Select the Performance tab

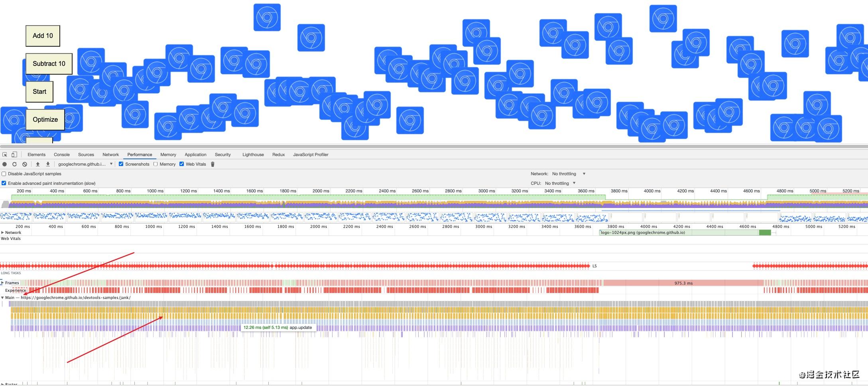(140, 154)
